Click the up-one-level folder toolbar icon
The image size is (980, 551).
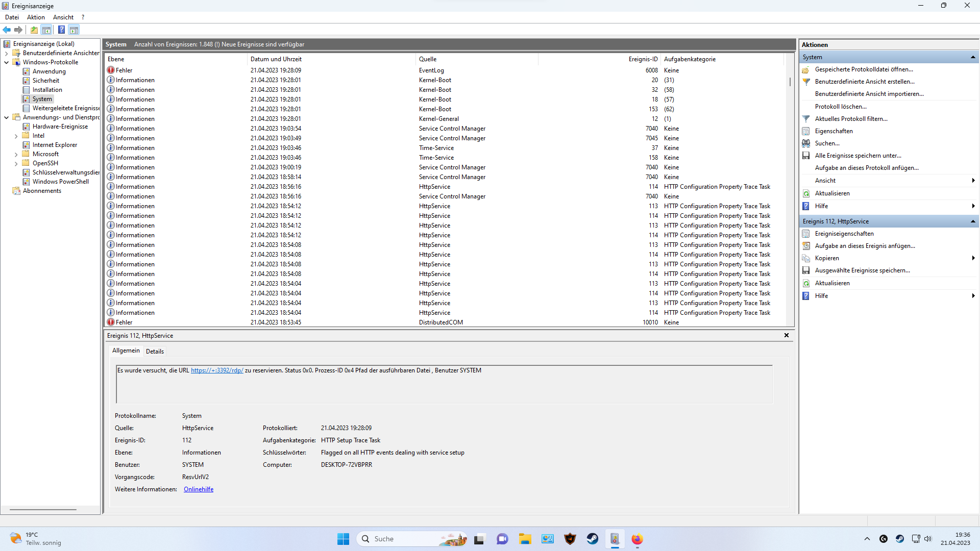(34, 30)
